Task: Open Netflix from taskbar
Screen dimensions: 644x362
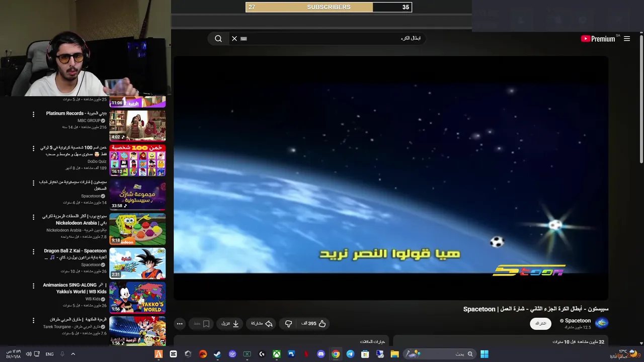Action: (x=306, y=354)
